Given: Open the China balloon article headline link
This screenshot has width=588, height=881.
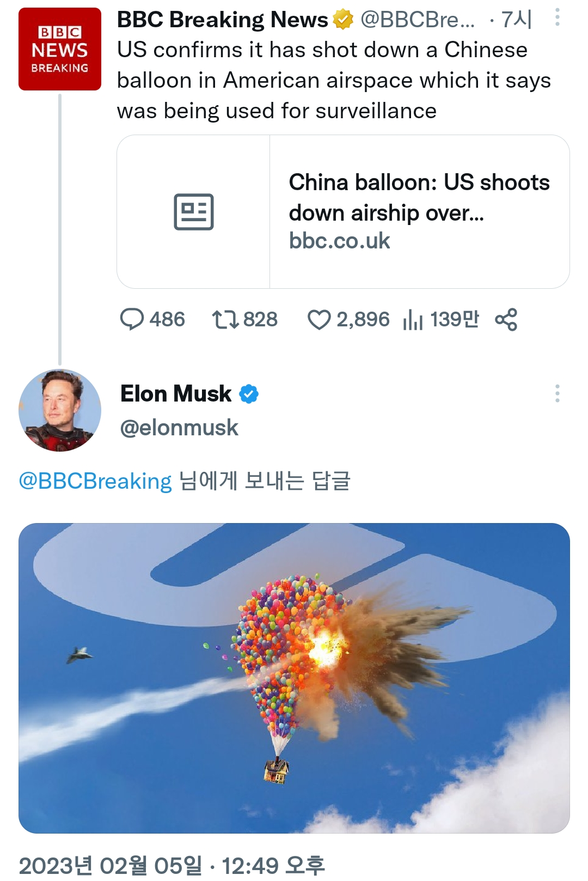Looking at the screenshot, I should (419, 197).
